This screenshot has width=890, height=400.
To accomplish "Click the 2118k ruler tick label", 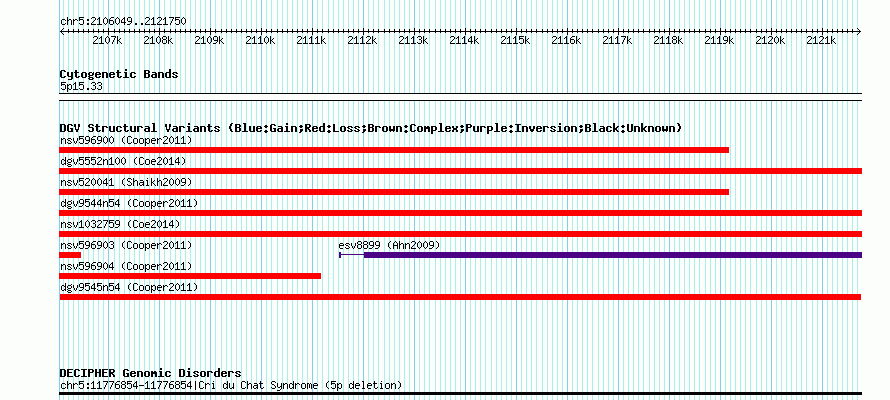I will click(668, 40).
